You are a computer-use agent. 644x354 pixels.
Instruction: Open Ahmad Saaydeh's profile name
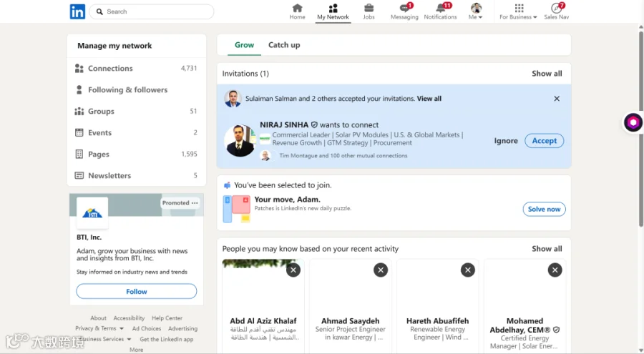(x=351, y=320)
